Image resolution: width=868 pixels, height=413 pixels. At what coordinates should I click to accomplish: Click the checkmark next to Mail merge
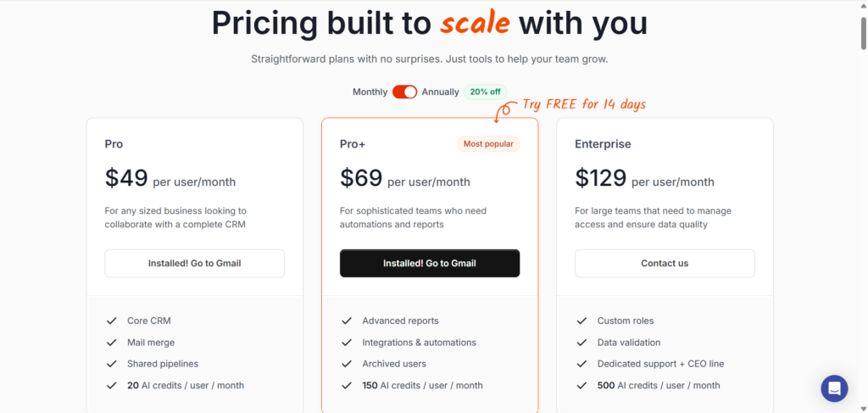click(x=112, y=342)
